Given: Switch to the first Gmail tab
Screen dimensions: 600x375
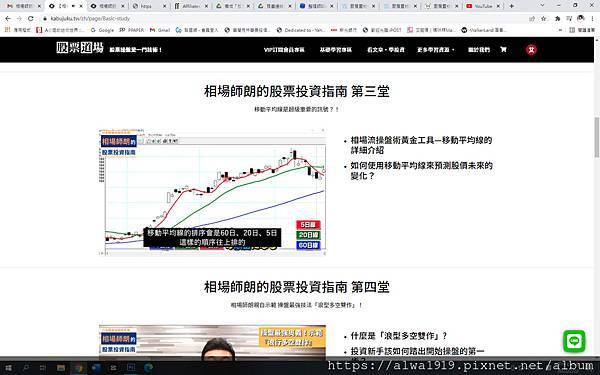Looking at the screenshot, I should click(23, 6).
